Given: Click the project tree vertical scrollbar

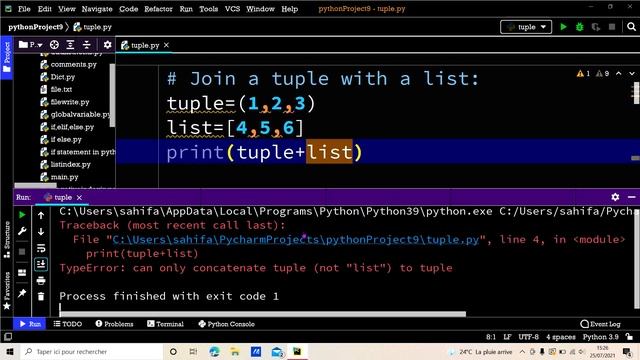Looking at the screenshot, I should click(x=112, y=95).
